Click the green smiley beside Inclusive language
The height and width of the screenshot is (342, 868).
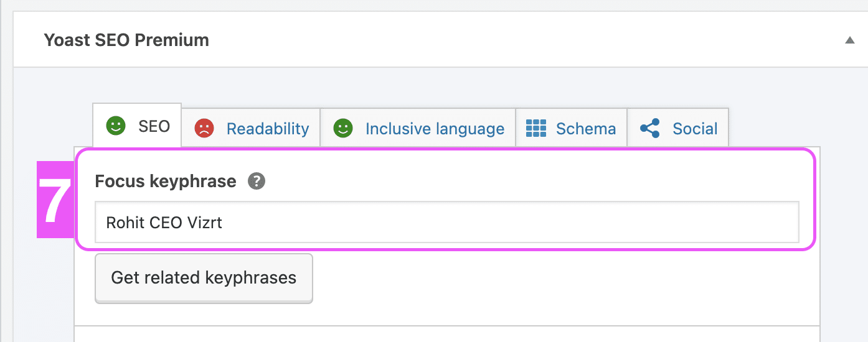click(x=342, y=129)
